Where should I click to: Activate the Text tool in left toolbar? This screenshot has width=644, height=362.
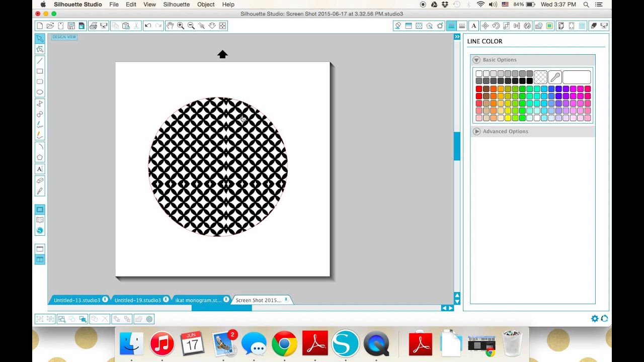pos(40,169)
